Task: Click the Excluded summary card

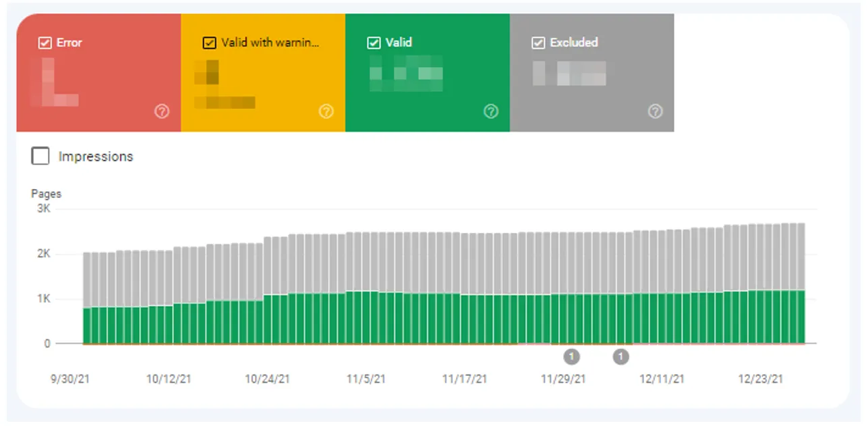Action: click(591, 72)
